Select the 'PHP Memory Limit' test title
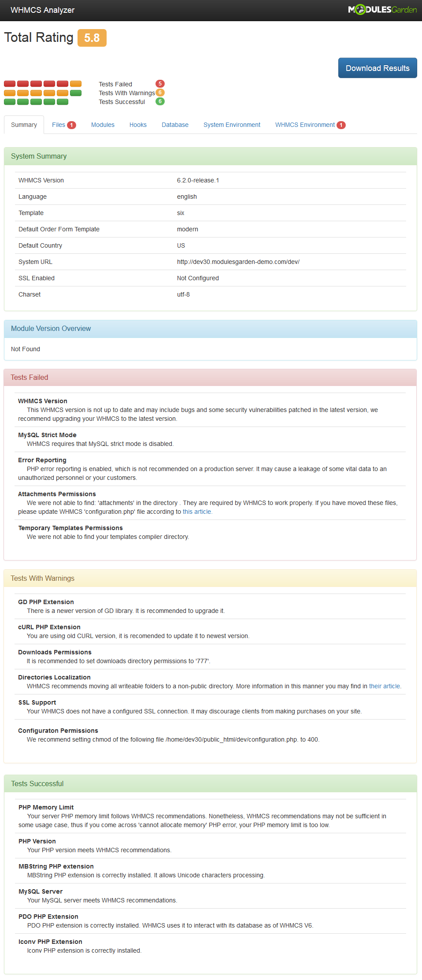Screen dimensions: 422x980 (46, 807)
